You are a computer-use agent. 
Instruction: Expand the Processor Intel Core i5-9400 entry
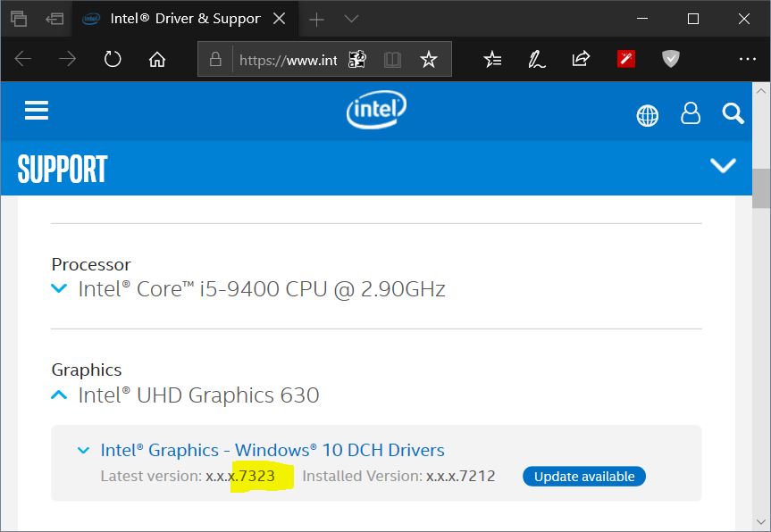point(60,289)
